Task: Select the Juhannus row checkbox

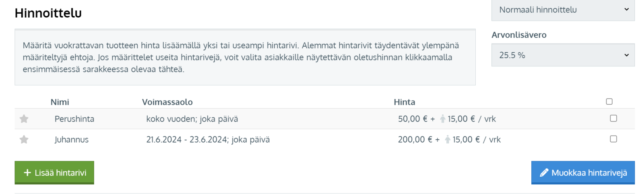Action: tap(613, 139)
